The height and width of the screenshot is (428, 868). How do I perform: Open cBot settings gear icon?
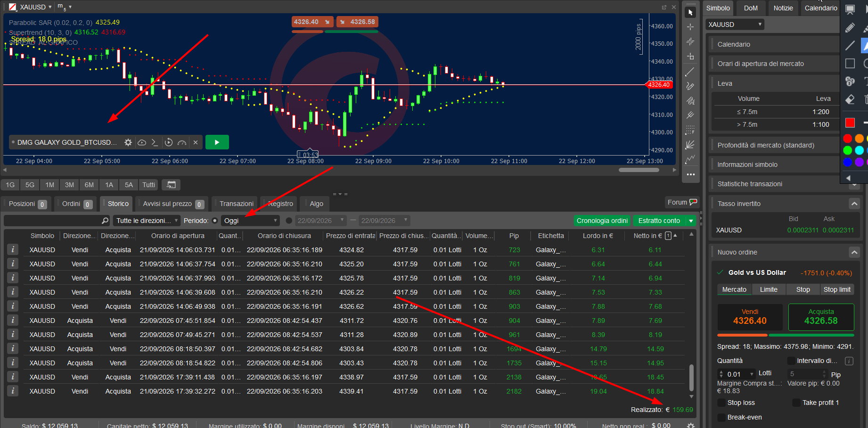128,142
